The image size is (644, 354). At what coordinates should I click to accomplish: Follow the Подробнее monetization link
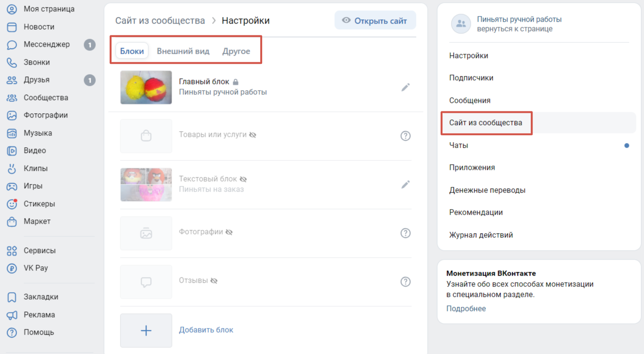466,309
